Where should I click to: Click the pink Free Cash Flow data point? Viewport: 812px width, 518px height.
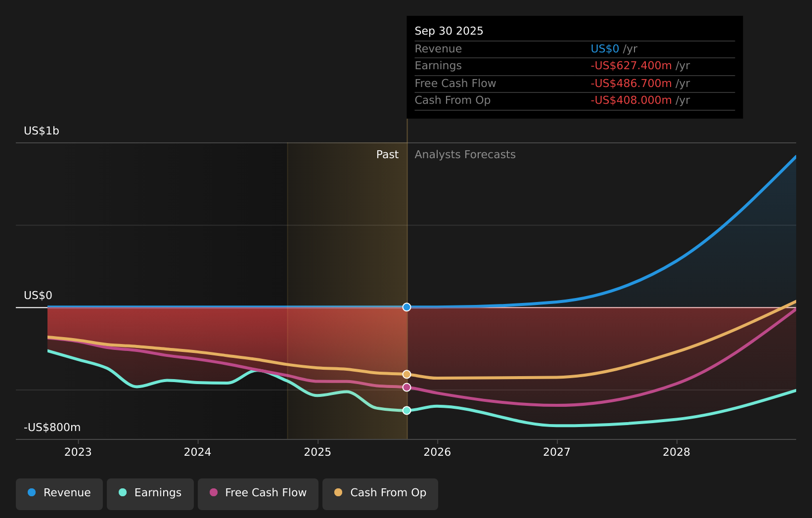pos(406,387)
